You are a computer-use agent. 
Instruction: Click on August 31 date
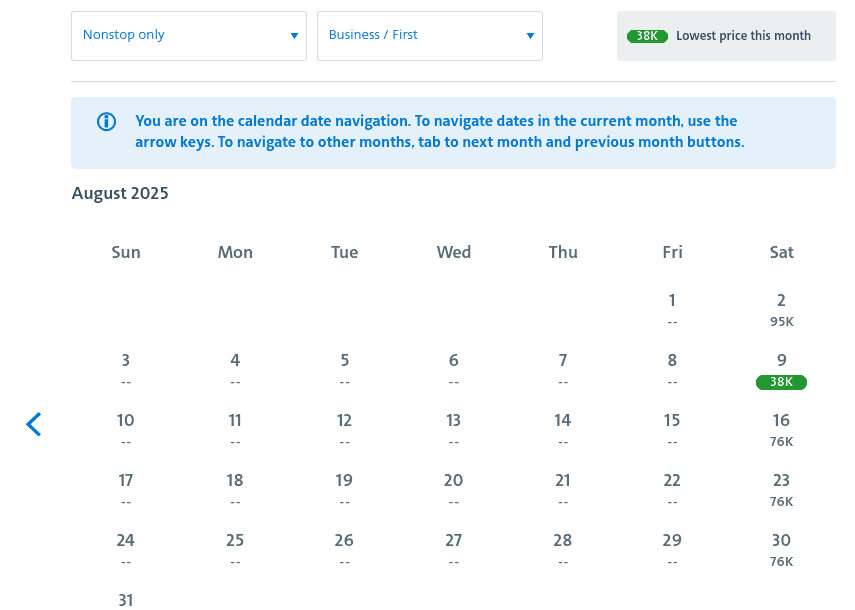(x=125, y=600)
